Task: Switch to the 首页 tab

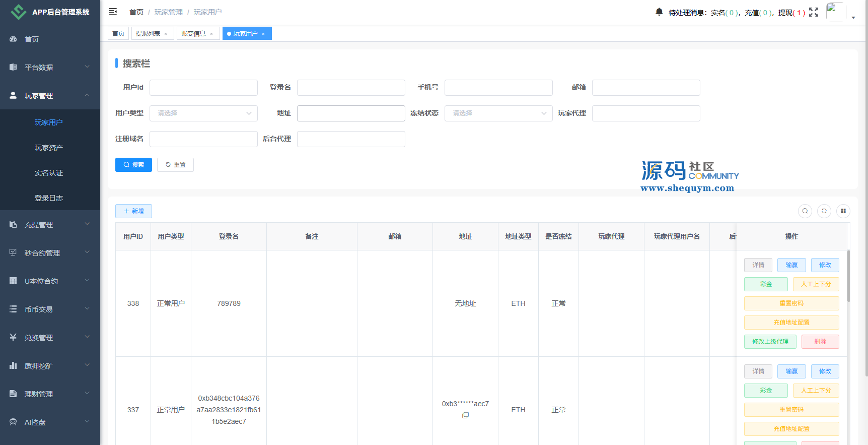Action: coord(118,34)
